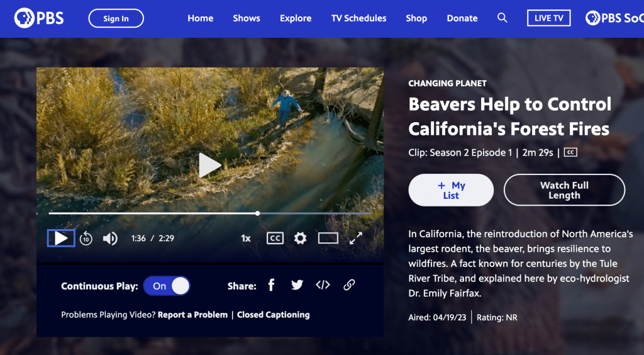The image size is (644, 355).
Task: Click the video progress bar handle
Action: point(258,213)
